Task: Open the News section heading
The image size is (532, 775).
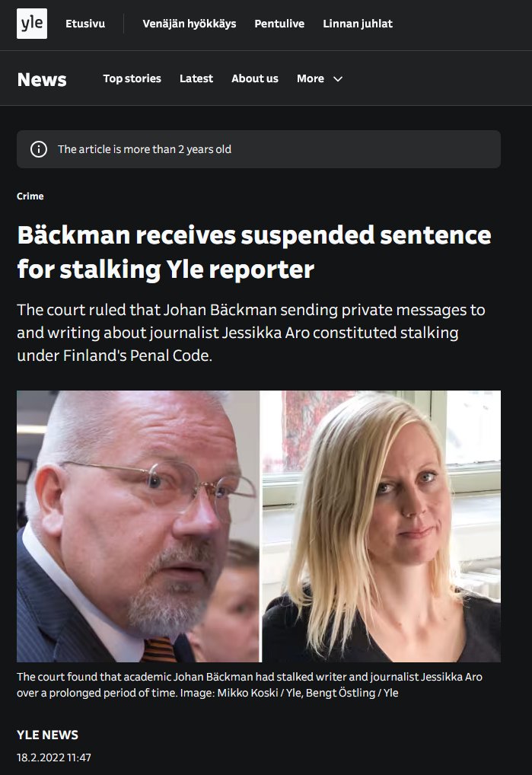Action: pos(42,80)
